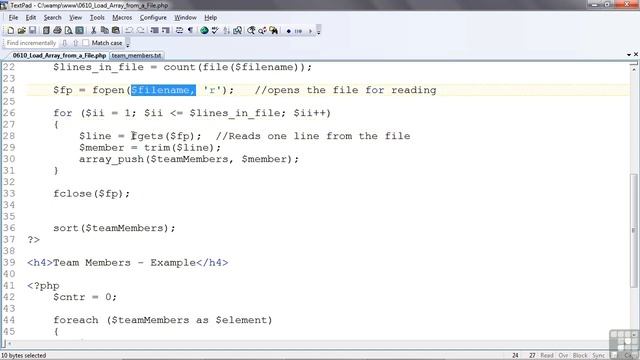Open Print Preview toolbar icon
The image size is (640, 360).
68,31
